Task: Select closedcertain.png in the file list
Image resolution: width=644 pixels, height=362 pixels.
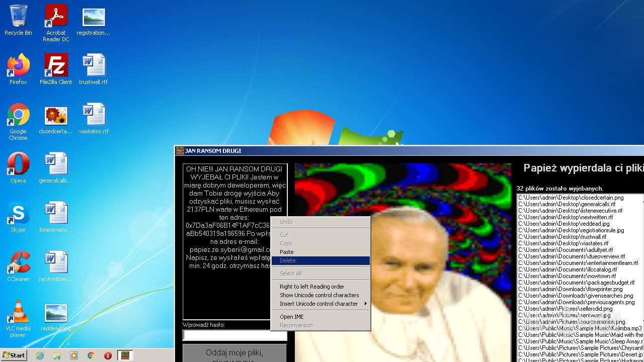Action: [571, 198]
